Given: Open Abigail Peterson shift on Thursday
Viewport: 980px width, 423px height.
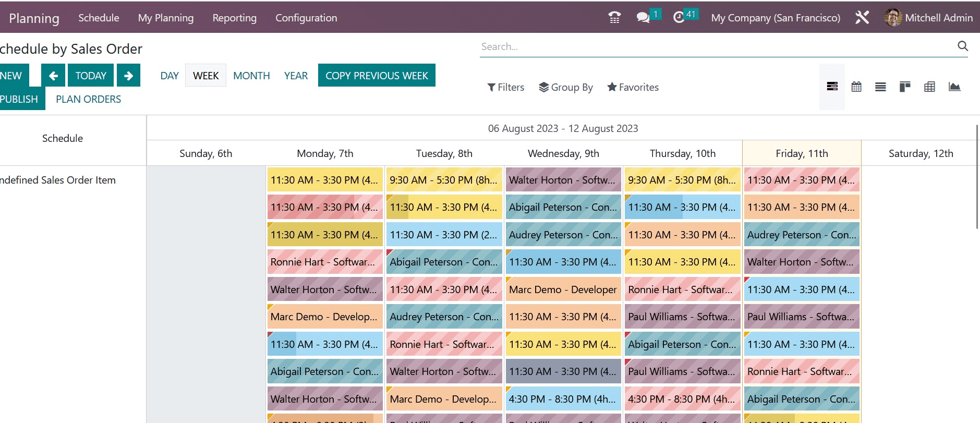Looking at the screenshot, I should 683,344.
